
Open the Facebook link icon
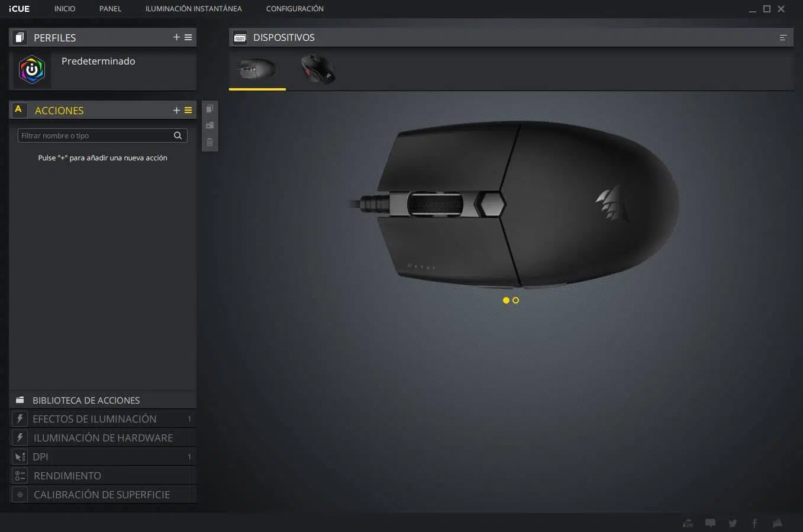[x=754, y=523]
